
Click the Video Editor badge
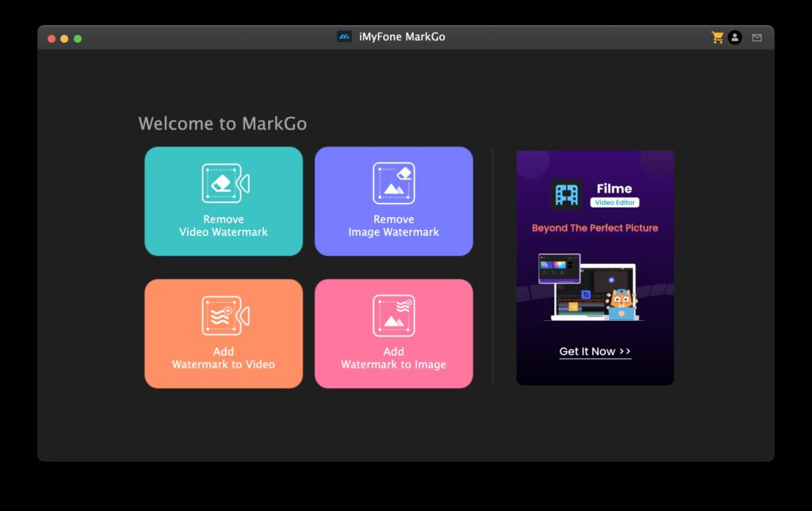(x=615, y=203)
